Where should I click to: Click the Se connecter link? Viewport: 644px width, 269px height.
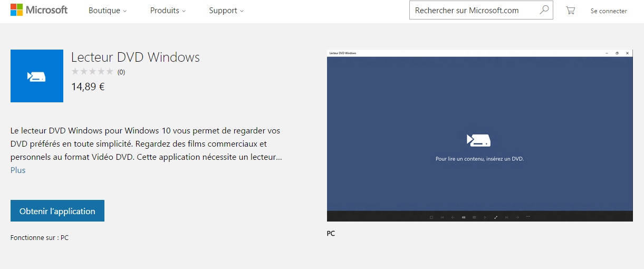pyautogui.click(x=609, y=11)
